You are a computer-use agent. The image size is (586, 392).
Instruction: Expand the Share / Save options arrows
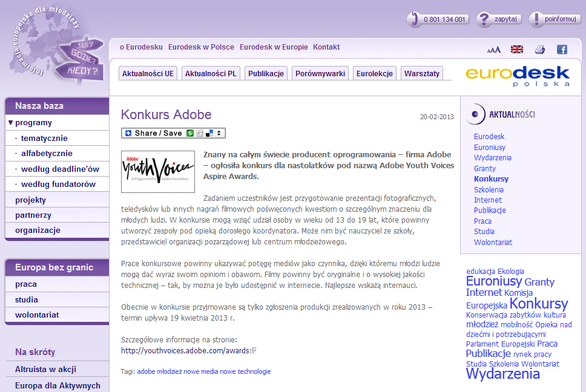(x=219, y=133)
